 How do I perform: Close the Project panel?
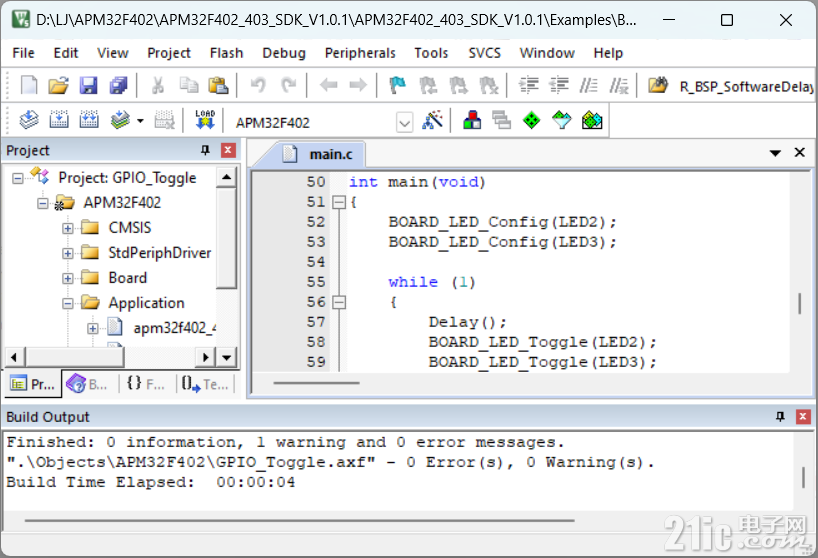[228, 150]
